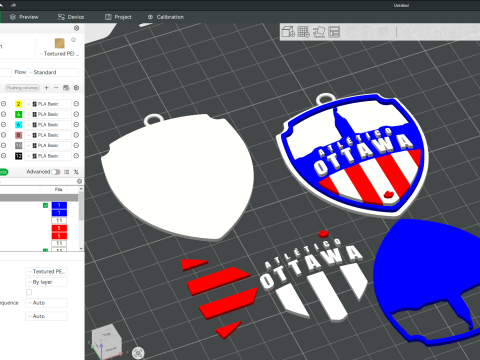This screenshot has width=480, height=360.
Task: Click the redo arrow in title bar
Action: pyautogui.click(x=13, y=5)
